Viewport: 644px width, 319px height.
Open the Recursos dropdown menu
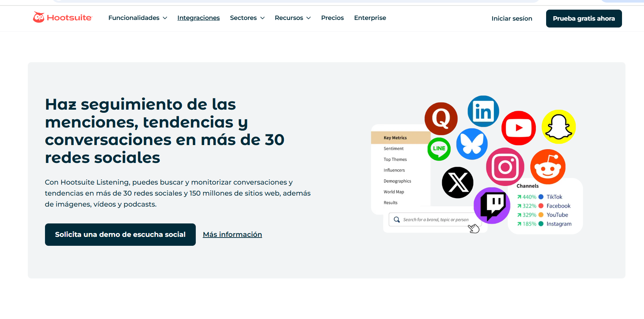[x=292, y=18]
